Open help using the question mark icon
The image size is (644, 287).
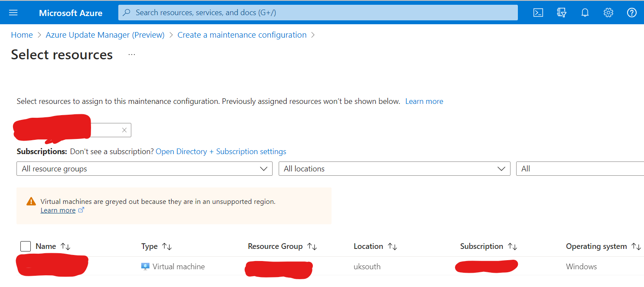(x=632, y=13)
